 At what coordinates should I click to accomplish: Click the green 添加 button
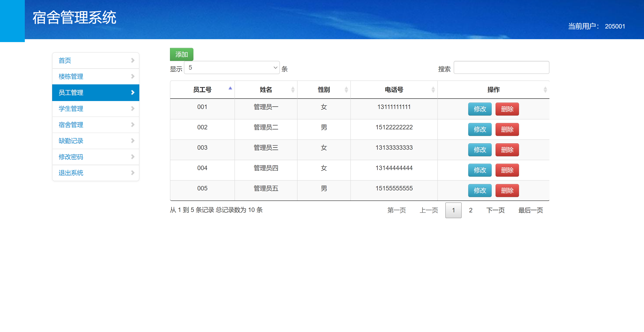pos(182,54)
